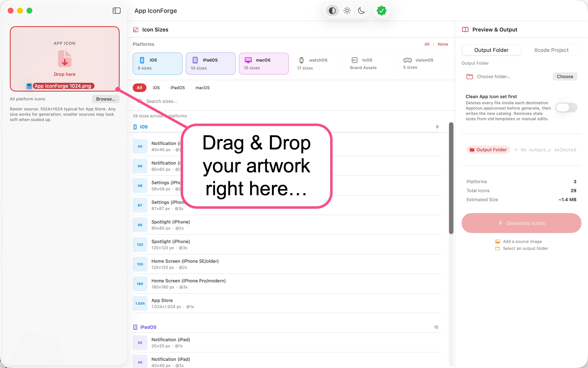This screenshot has height=368, width=588.
Task: Filter sizes by iPadOS
Action: (x=178, y=88)
